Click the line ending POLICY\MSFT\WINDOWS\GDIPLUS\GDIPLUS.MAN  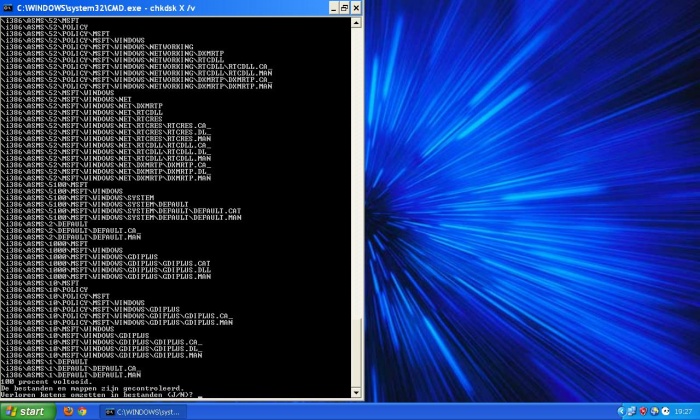pos(117,322)
